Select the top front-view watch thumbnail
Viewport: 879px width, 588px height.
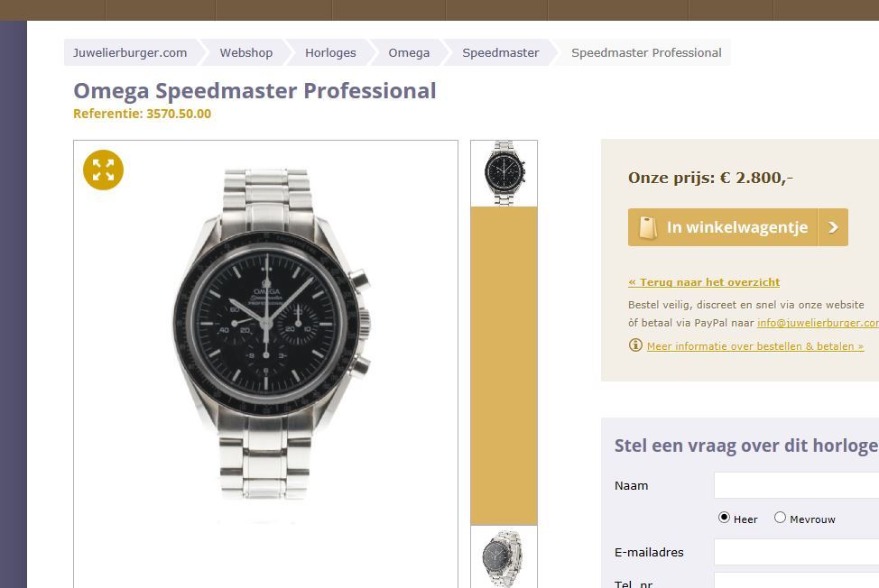pyautogui.click(x=504, y=173)
